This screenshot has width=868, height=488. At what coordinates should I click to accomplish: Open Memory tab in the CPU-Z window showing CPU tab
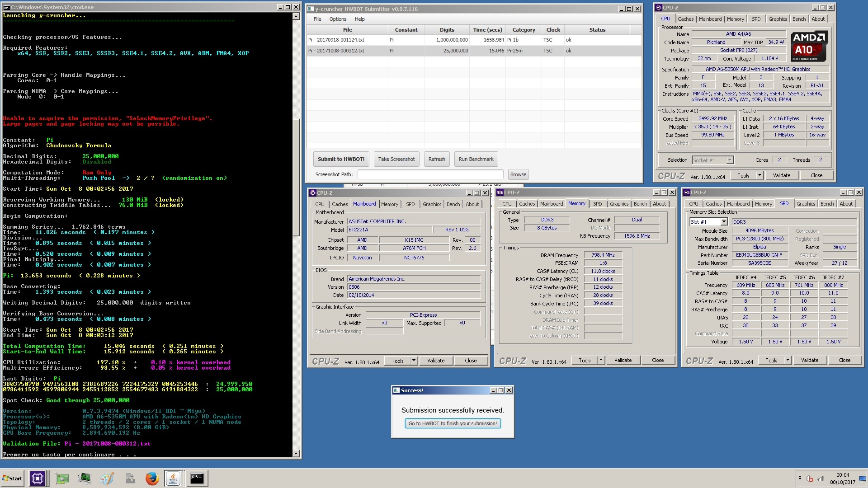[735, 19]
